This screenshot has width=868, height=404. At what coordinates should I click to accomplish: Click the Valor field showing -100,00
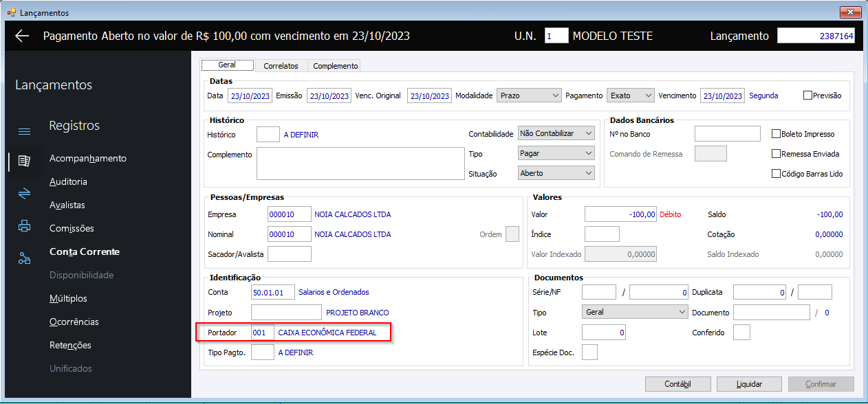tap(620, 214)
